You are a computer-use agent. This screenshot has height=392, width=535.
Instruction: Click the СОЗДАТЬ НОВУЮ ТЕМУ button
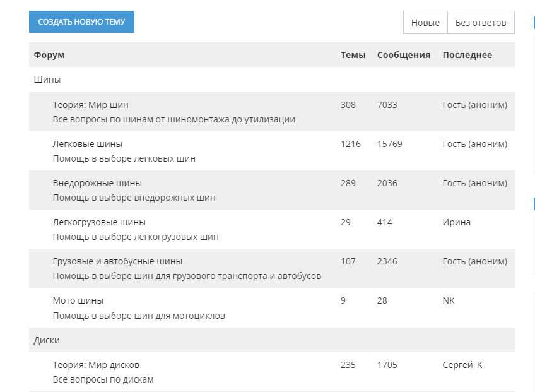pyautogui.click(x=81, y=22)
